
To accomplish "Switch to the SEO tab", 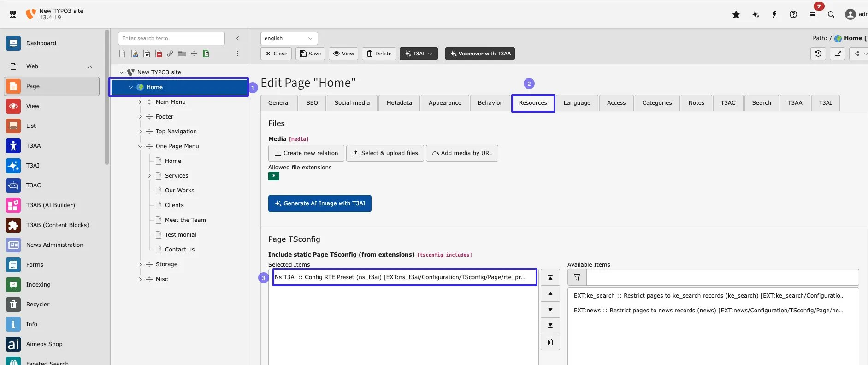I will click(x=312, y=103).
